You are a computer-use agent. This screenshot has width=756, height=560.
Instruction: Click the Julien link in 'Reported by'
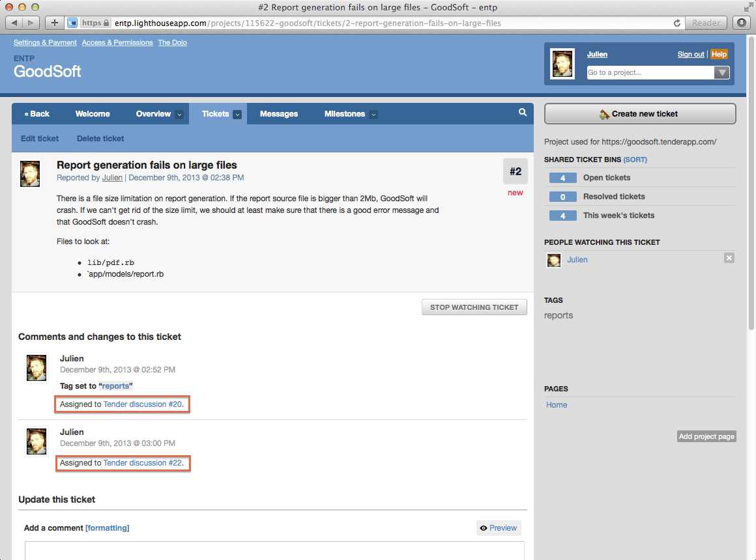(x=112, y=177)
